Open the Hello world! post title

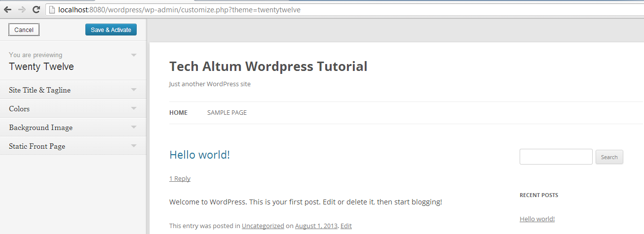click(199, 155)
